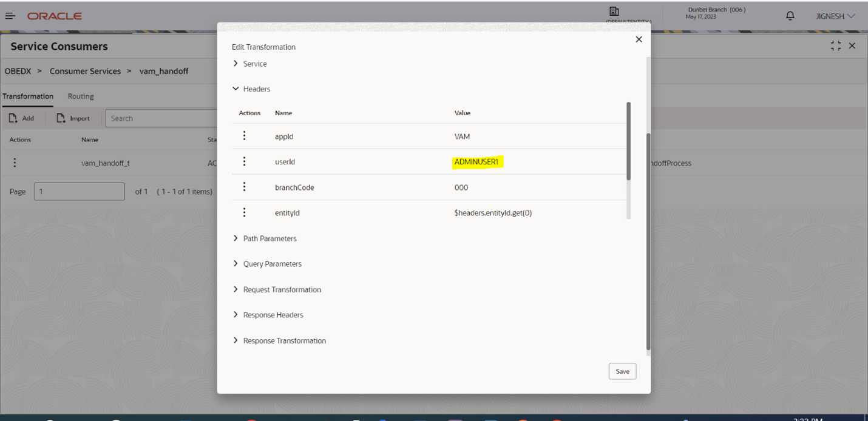The width and height of the screenshot is (868, 421).
Task: Click the branchCode header name
Action: click(x=294, y=187)
